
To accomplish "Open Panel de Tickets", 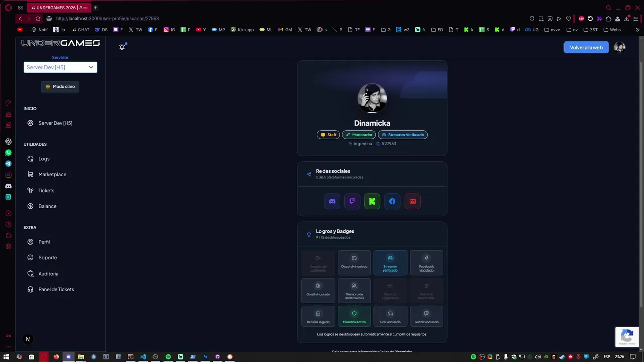I will tap(56, 289).
